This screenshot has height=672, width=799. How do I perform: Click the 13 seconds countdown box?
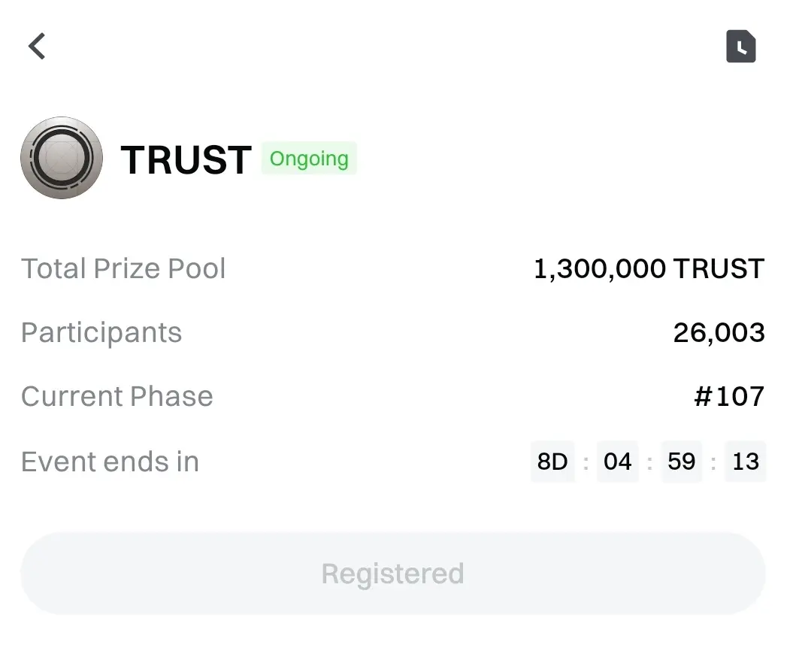coord(745,462)
